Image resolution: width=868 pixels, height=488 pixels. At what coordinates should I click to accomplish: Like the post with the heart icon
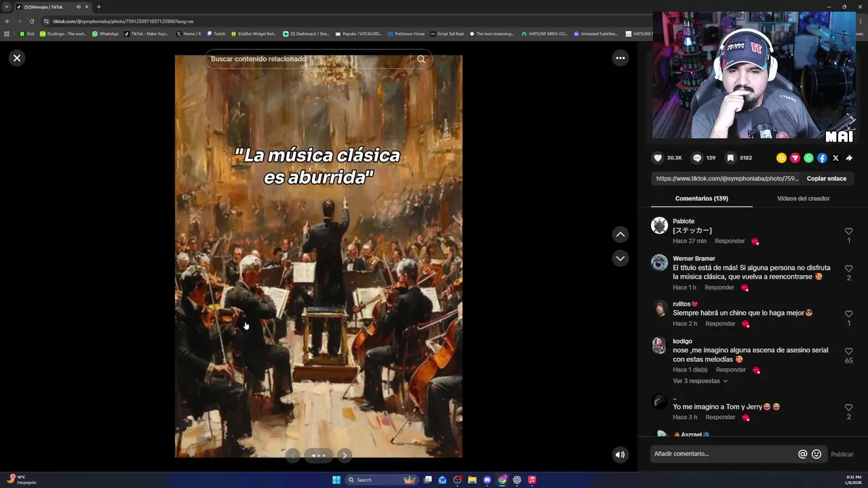click(x=658, y=158)
